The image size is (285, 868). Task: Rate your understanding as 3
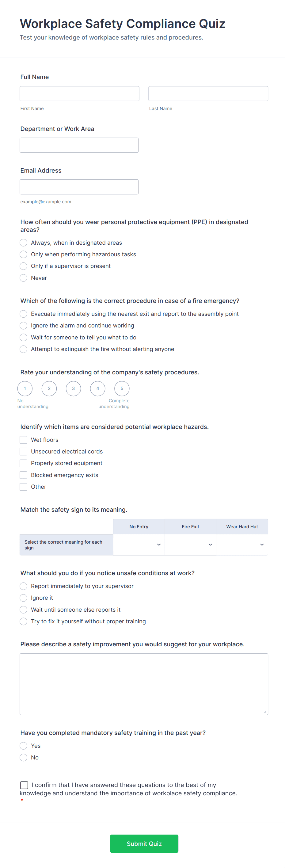coord(73,388)
